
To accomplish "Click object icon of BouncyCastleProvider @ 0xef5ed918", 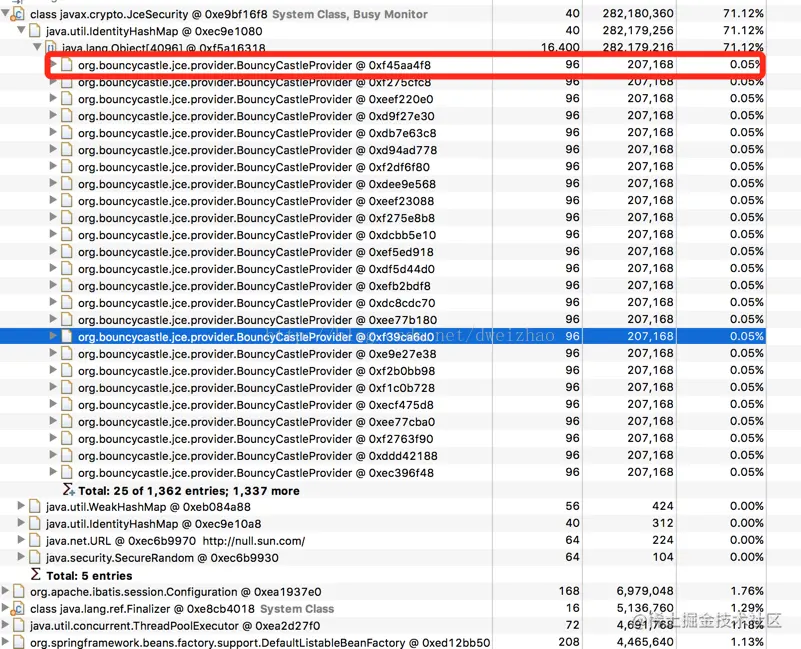I will (x=66, y=251).
